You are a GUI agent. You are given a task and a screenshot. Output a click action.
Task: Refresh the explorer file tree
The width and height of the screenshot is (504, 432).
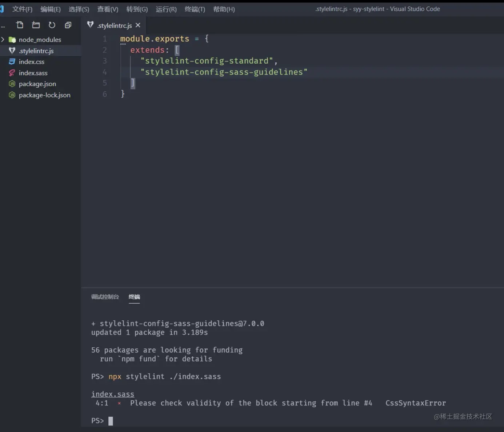[x=52, y=25]
